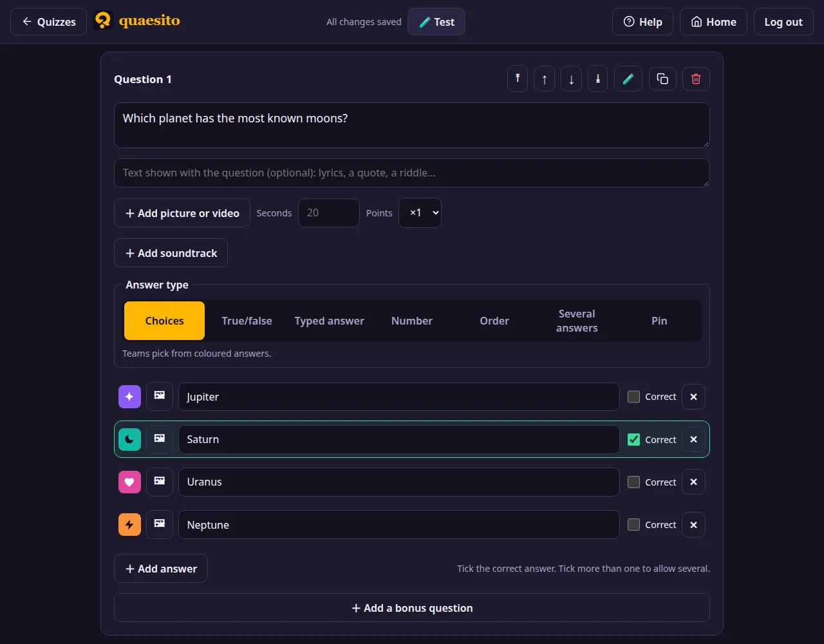Click the quaesito logo
Image resolution: width=824 pixels, height=644 pixels.
point(137,21)
